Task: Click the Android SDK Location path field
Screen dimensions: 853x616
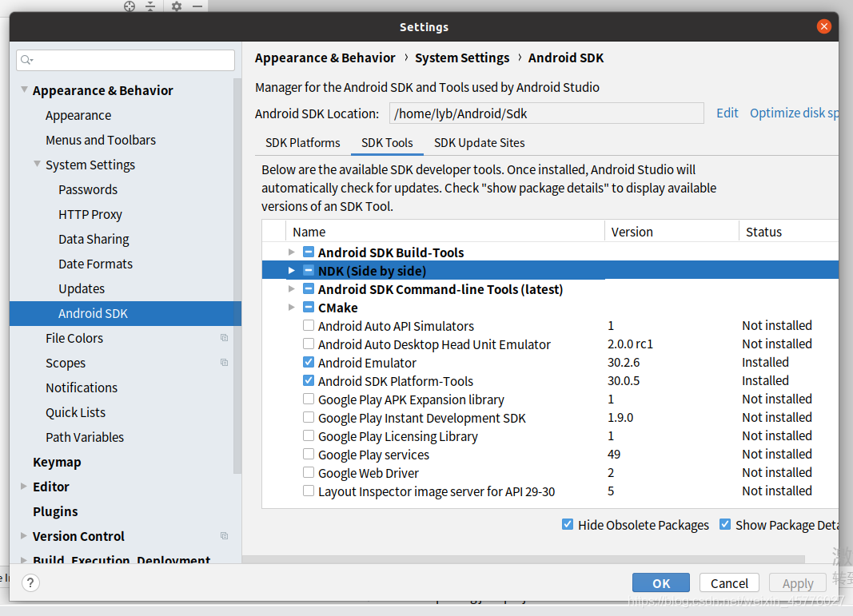Action: click(x=546, y=113)
